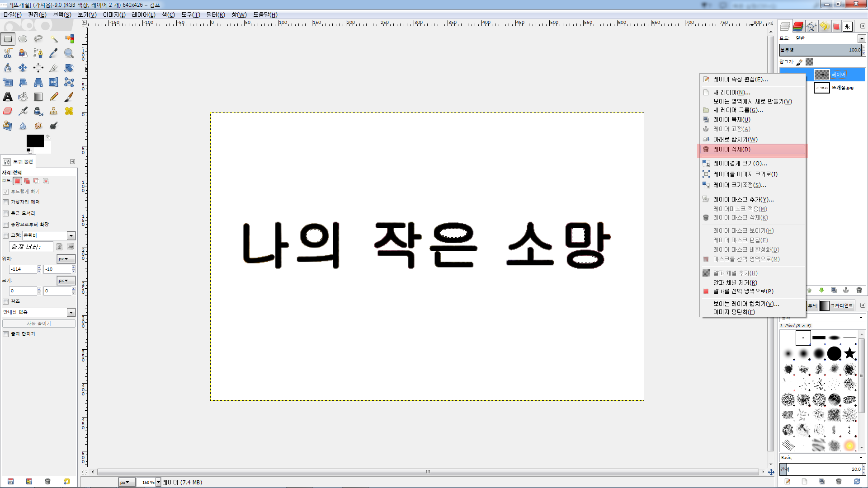Select the Ellipse Select tool
This screenshot has height=488, width=868.
(x=23, y=39)
